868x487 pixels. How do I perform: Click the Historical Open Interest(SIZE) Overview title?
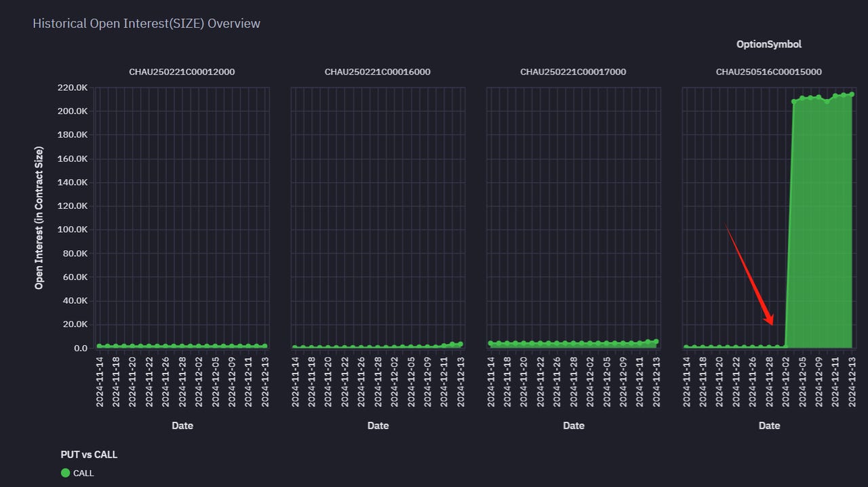coord(146,24)
